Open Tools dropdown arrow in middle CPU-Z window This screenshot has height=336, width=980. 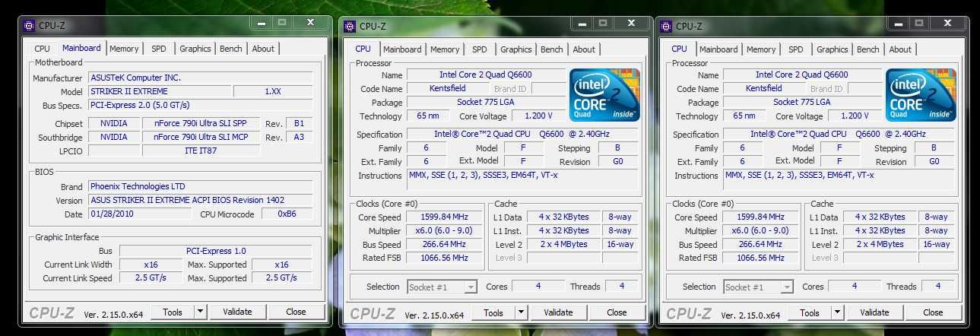pyautogui.click(x=522, y=312)
